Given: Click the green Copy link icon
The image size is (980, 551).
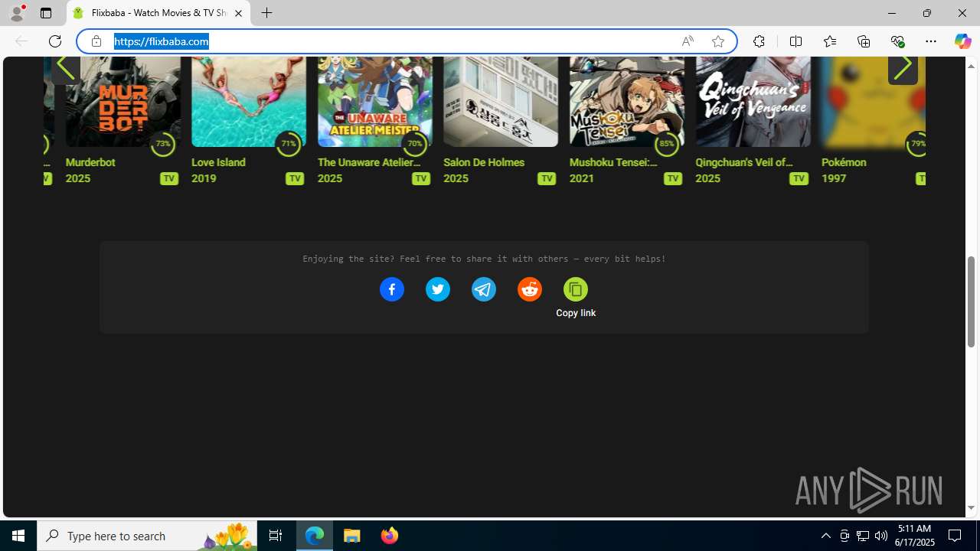Looking at the screenshot, I should pyautogui.click(x=575, y=289).
